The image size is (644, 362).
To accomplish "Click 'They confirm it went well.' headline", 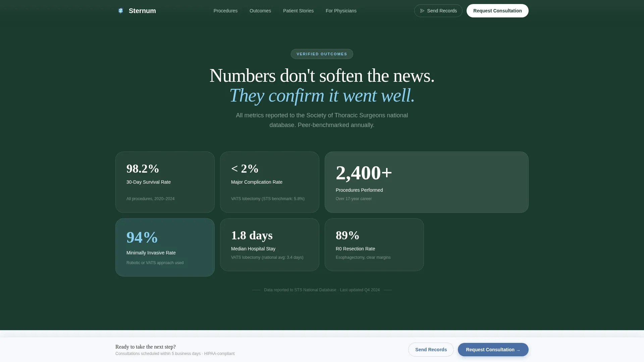I will (x=322, y=96).
